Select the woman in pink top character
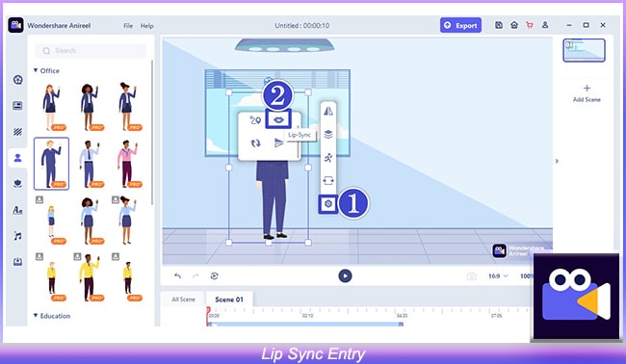The width and height of the screenshot is (626, 364). (128, 164)
